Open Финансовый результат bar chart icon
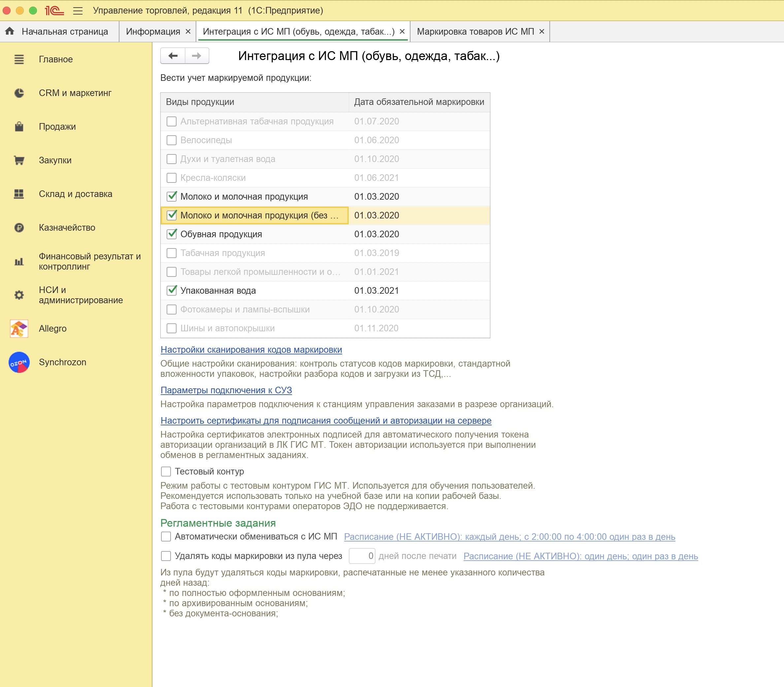The width and height of the screenshot is (784, 687). [x=19, y=261]
